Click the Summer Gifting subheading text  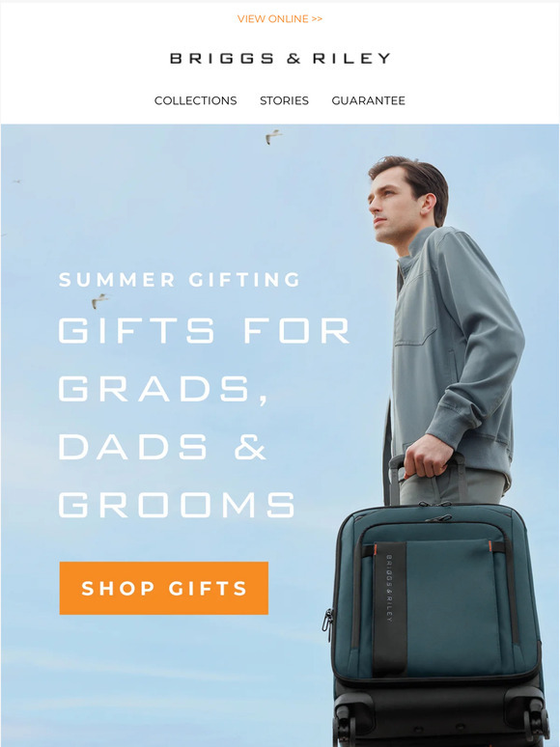click(x=180, y=280)
